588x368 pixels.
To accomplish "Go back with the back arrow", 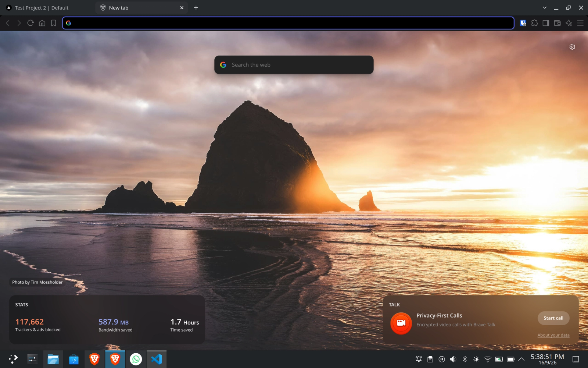I will click(x=8, y=23).
